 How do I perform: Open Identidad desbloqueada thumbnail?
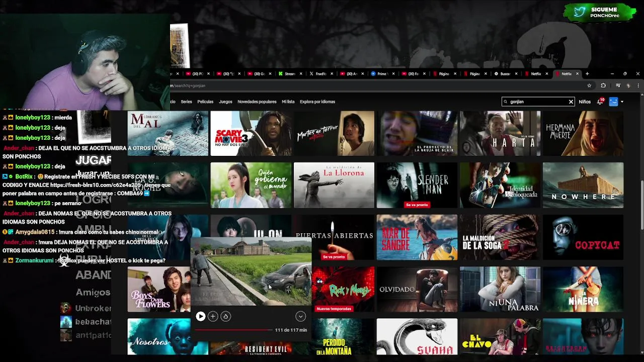point(500,185)
